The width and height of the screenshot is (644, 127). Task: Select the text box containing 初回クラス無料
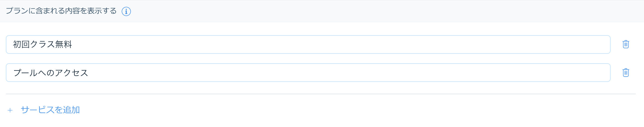point(308,44)
